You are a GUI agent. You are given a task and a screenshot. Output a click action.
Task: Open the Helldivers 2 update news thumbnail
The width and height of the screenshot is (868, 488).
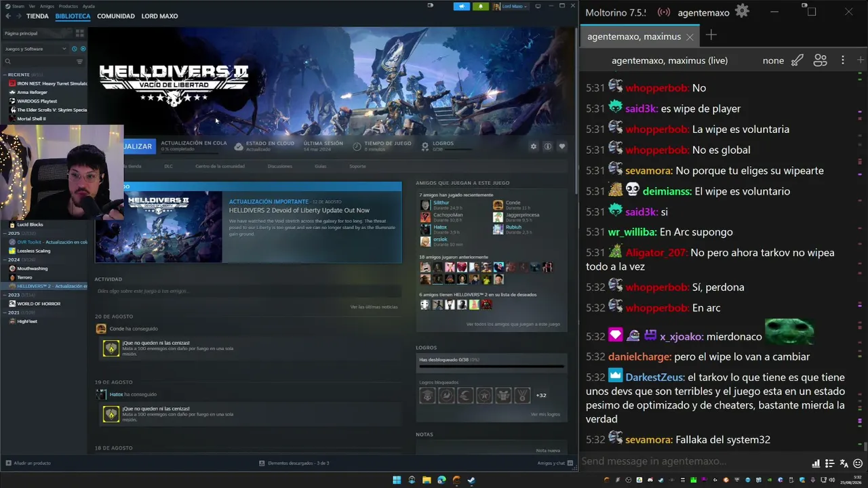158,226
